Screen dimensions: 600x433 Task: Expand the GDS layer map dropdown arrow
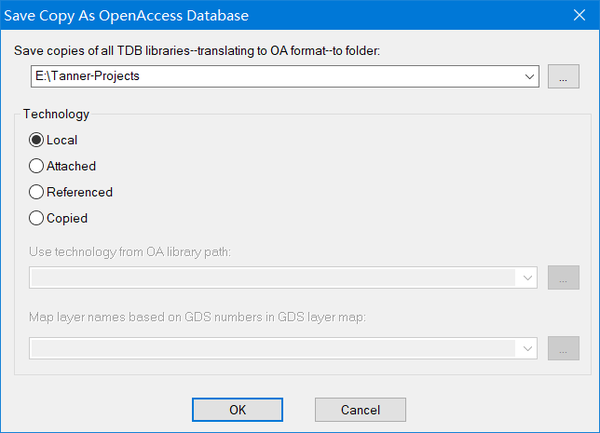(x=529, y=348)
